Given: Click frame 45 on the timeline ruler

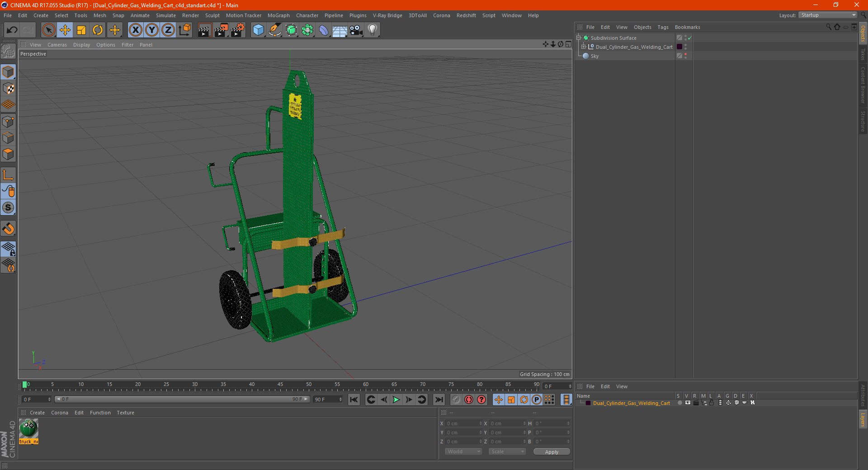Looking at the screenshot, I should [x=280, y=385].
